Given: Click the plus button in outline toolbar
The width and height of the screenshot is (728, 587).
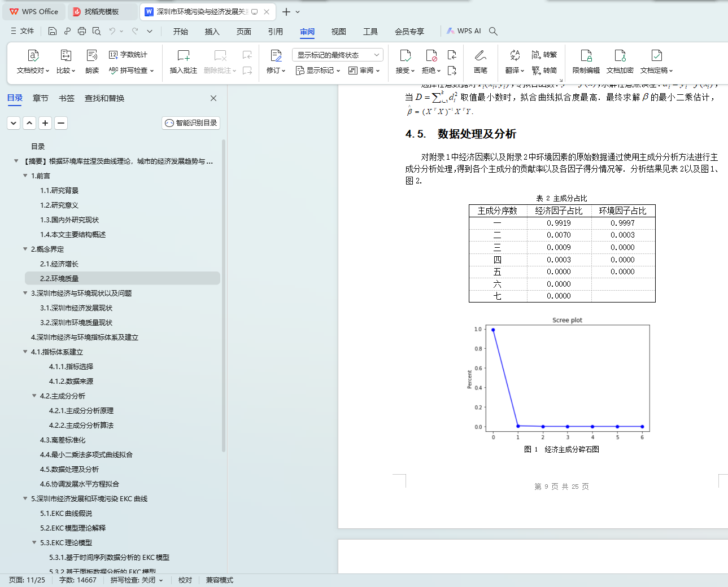Looking at the screenshot, I should click(45, 123).
